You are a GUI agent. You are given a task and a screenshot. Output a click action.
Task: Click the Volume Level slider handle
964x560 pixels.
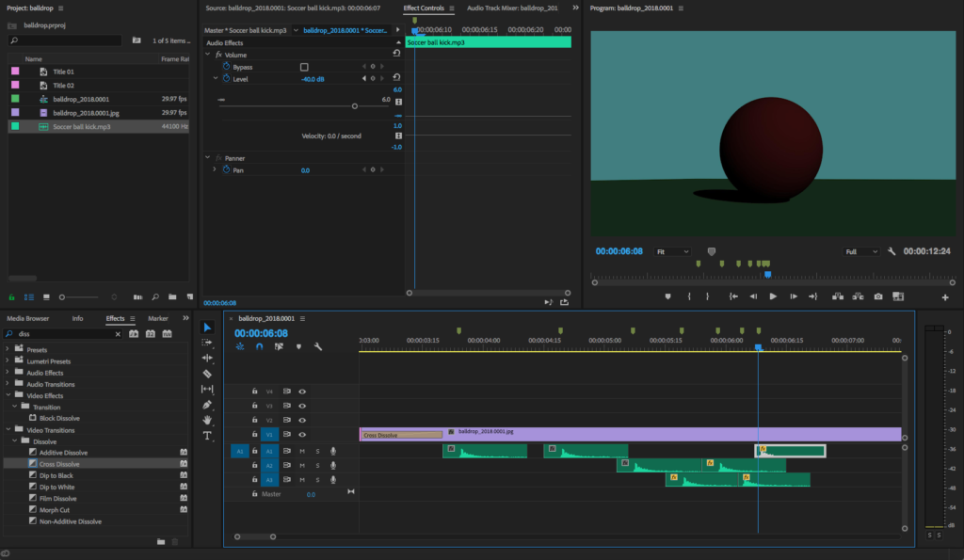coord(355,106)
